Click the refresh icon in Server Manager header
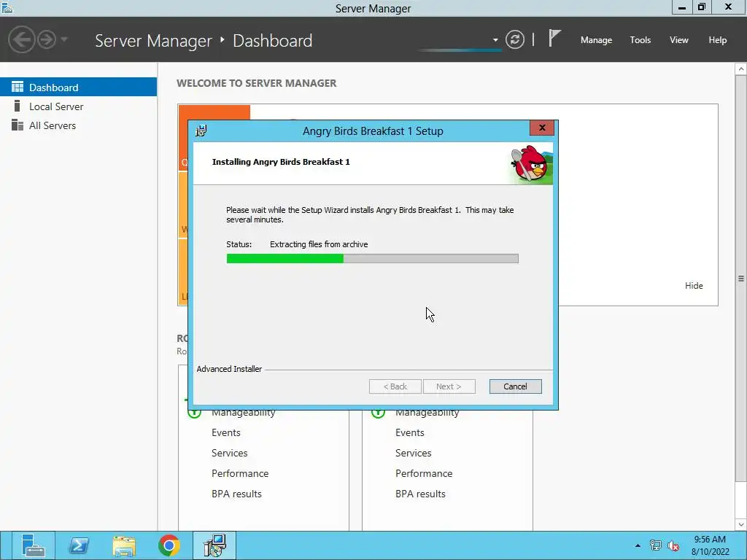747x560 pixels. pos(515,39)
